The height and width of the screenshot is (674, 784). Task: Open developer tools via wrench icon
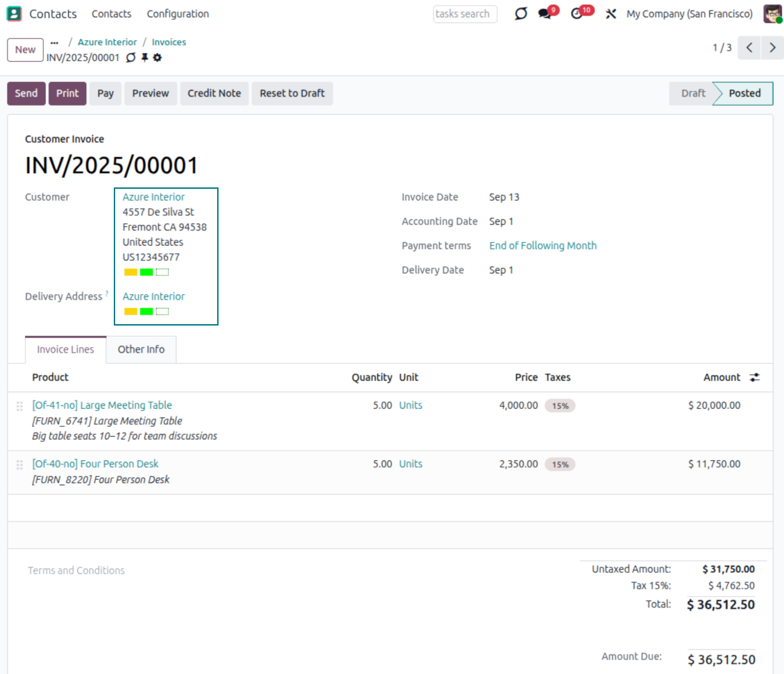[x=610, y=14]
